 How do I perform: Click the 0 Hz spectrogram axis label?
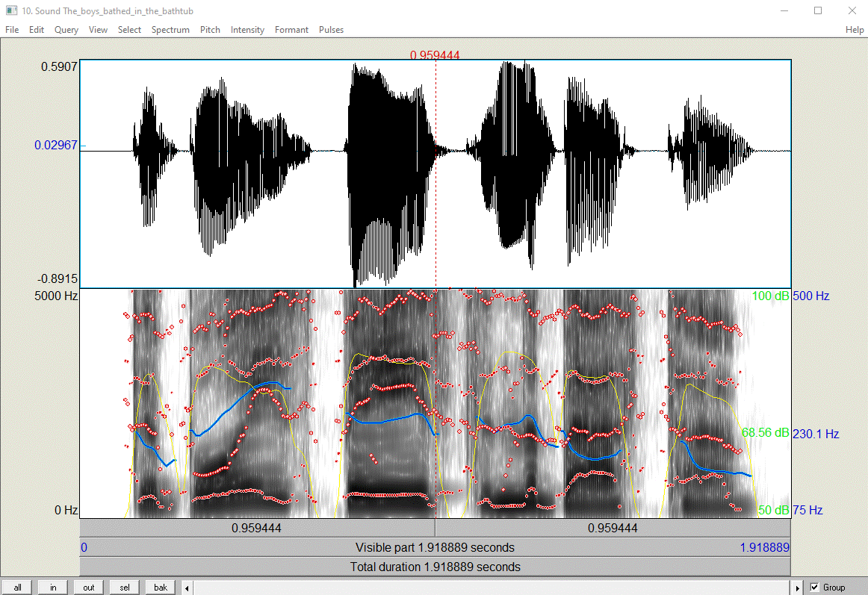pos(66,510)
